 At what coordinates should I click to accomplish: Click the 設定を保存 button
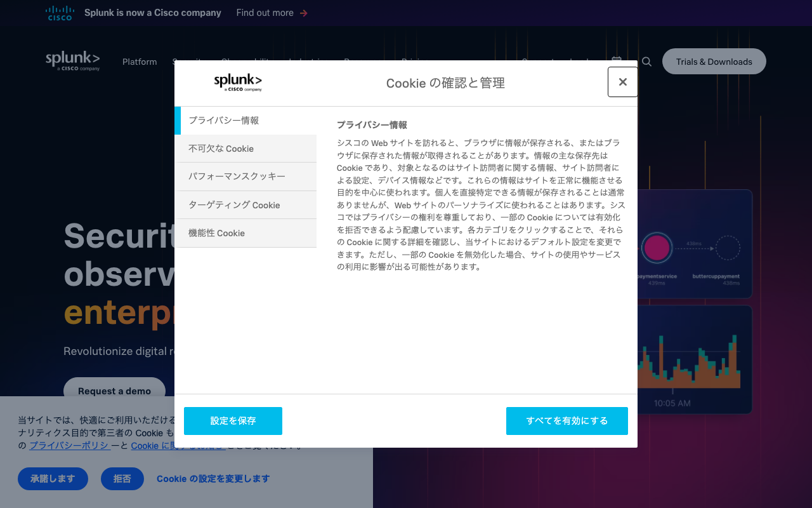233,421
